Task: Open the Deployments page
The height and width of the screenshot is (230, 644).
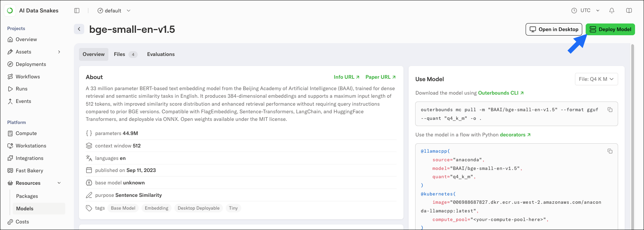Action: click(x=31, y=64)
